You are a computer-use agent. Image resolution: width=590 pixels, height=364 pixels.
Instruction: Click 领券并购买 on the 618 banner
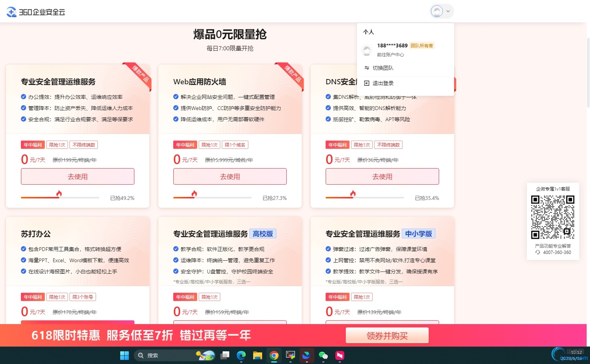(x=387, y=336)
